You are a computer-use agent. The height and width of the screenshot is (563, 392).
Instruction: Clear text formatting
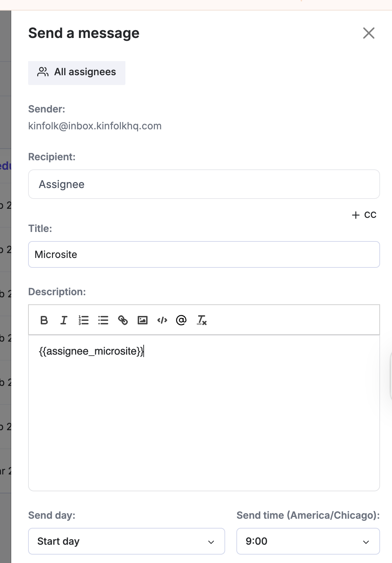pos(202,320)
